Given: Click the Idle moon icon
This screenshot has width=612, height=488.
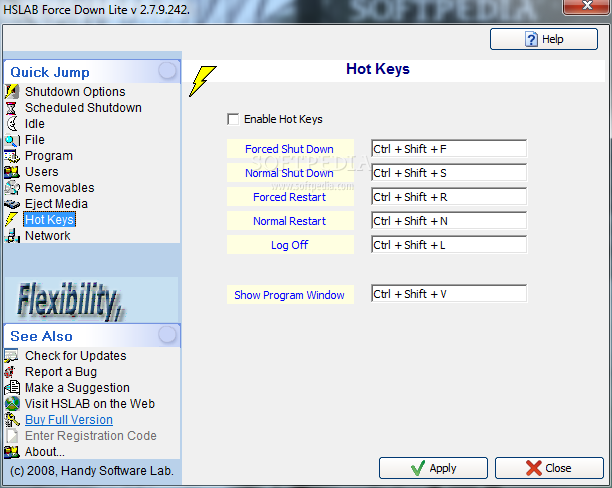Looking at the screenshot, I should (x=12, y=124).
